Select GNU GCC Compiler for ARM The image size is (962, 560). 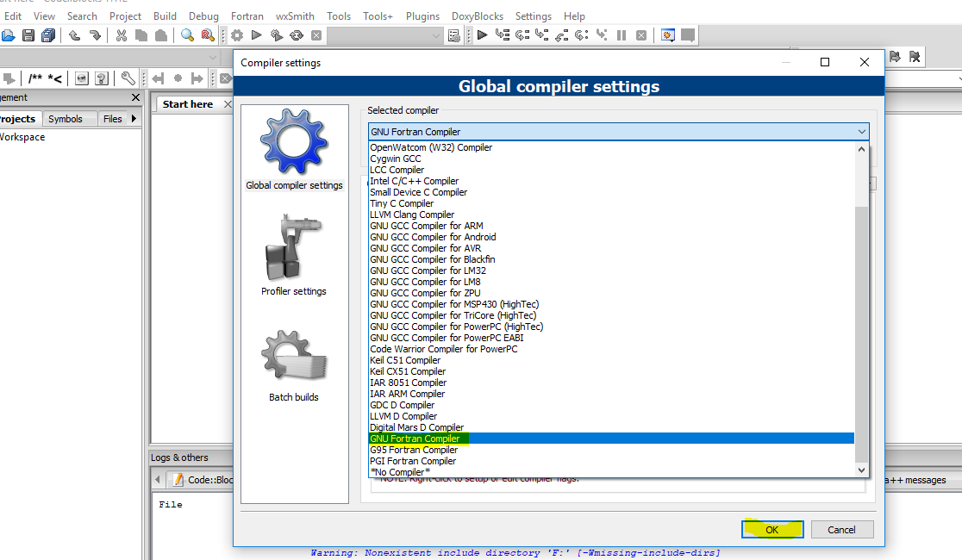point(611,226)
